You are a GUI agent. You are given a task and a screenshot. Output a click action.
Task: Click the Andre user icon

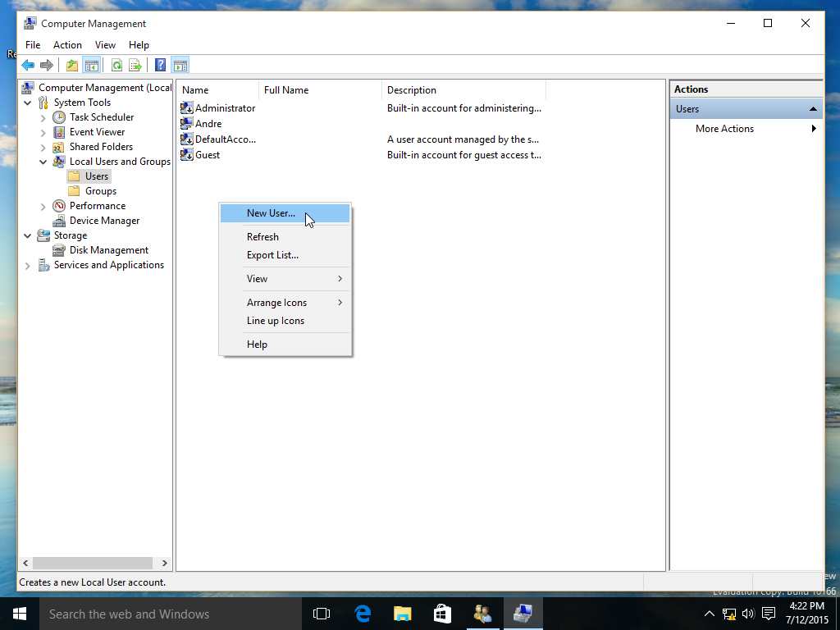[186, 124]
